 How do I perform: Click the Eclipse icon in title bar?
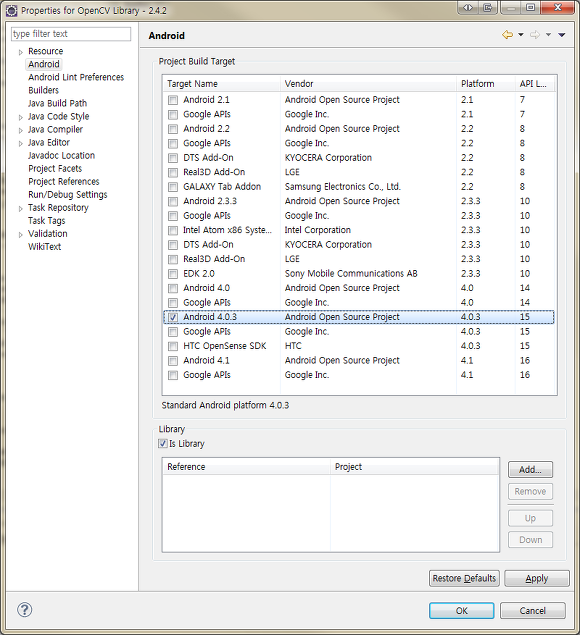coord(12,10)
